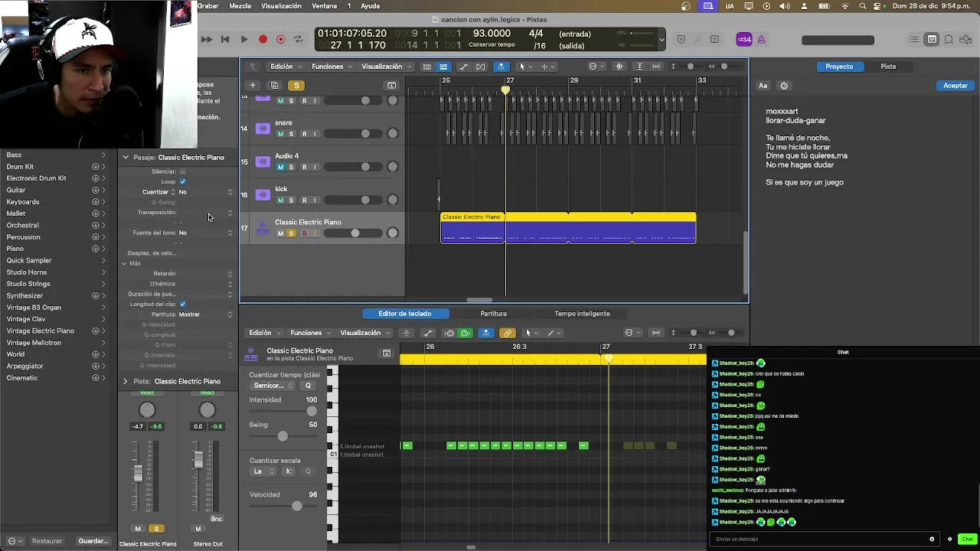Enable waveform zoom button in tracks area
The width and height of the screenshot is (980, 551).
tap(619, 67)
